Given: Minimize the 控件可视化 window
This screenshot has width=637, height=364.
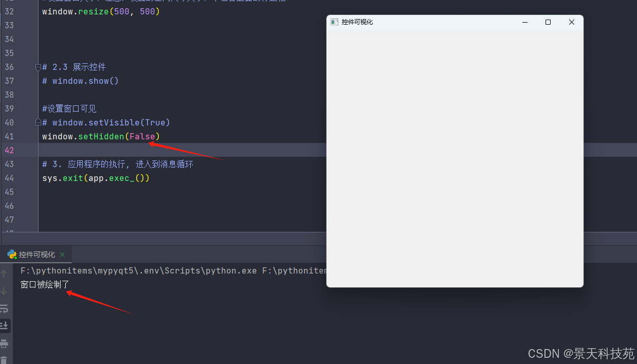Looking at the screenshot, I should pyautogui.click(x=525, y=22).
